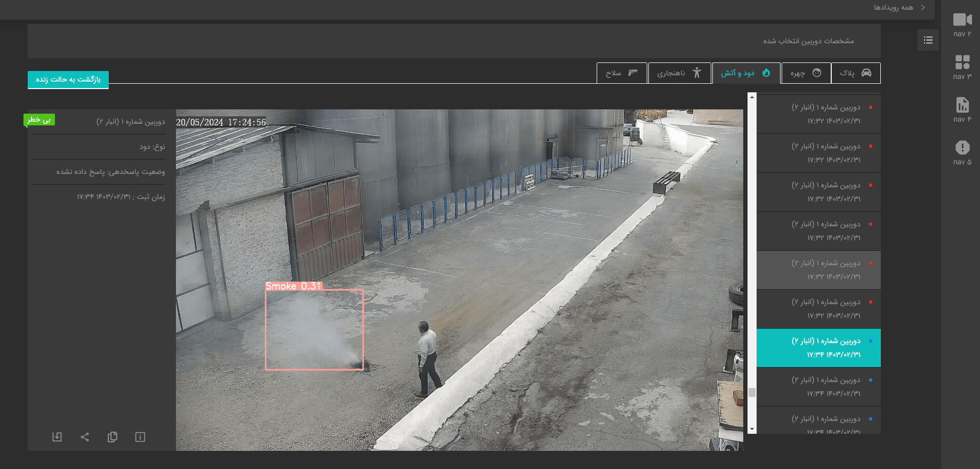The height and width of the screenshot is (469, 980).
Task: Click the share icon below event details
Action: (x=85, y=437)
